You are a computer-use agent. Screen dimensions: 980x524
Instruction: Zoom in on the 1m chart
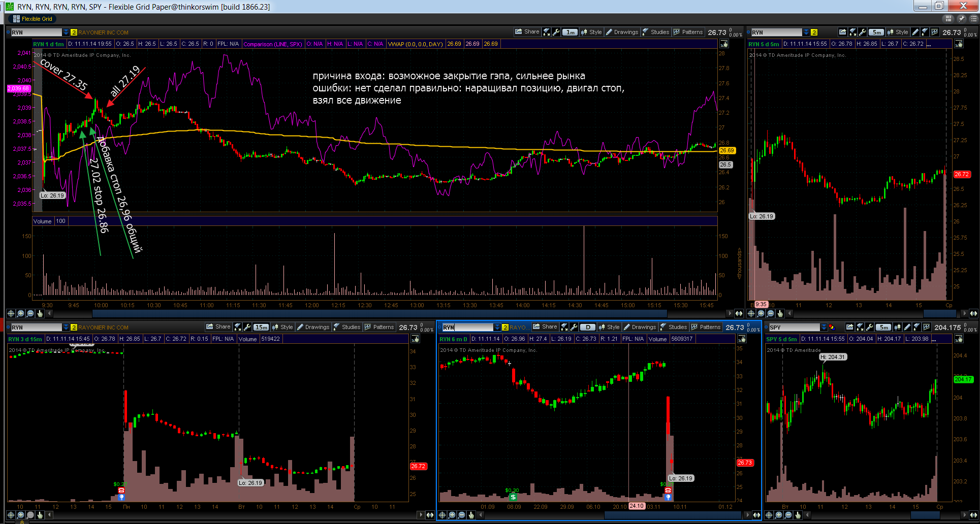(20, 313)
